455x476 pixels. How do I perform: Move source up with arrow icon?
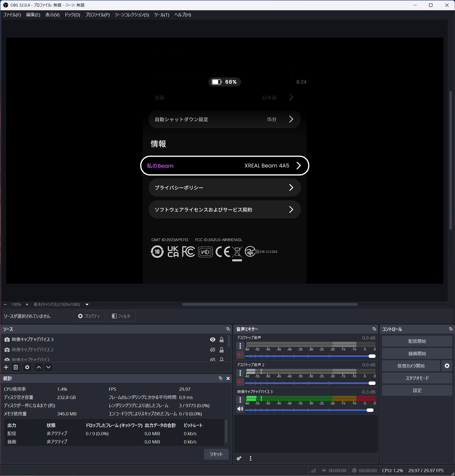[x=39, y=367]
